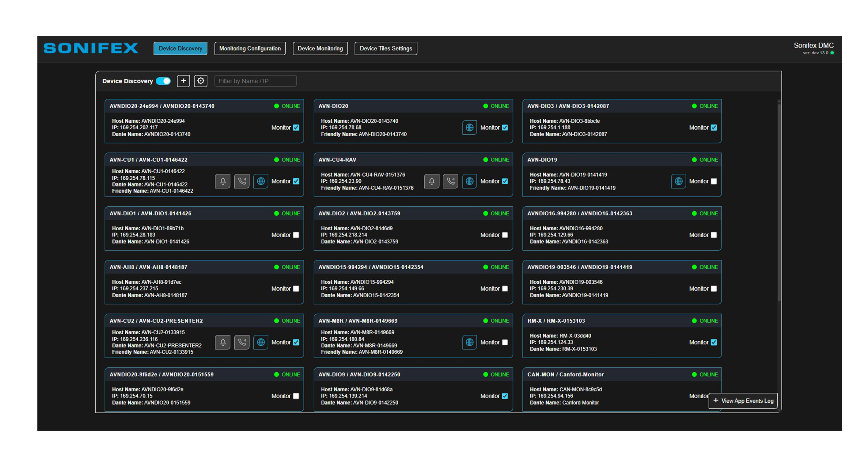
Task: Enable Monitor for AVNDIO20-0151559
Action: 296,396
